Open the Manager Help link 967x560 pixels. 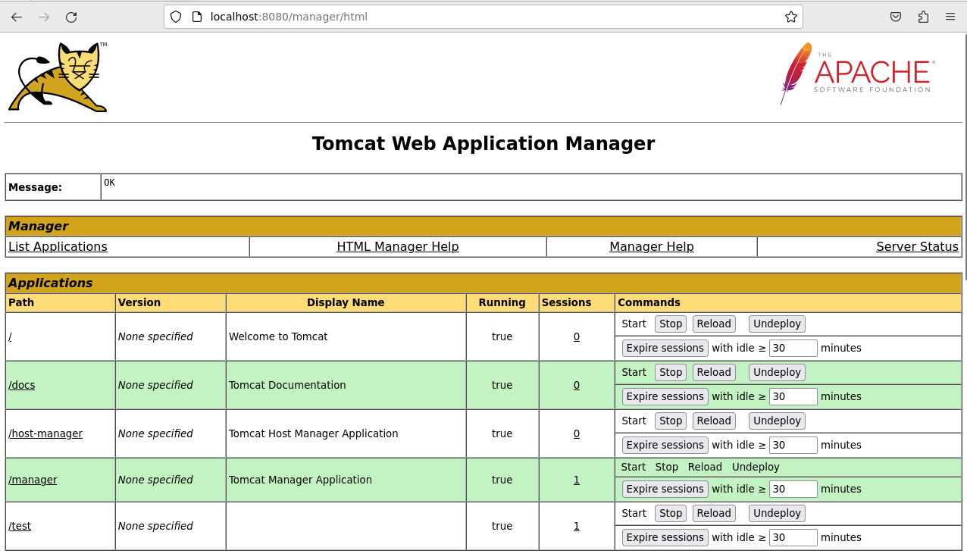(x=652, y=246)
